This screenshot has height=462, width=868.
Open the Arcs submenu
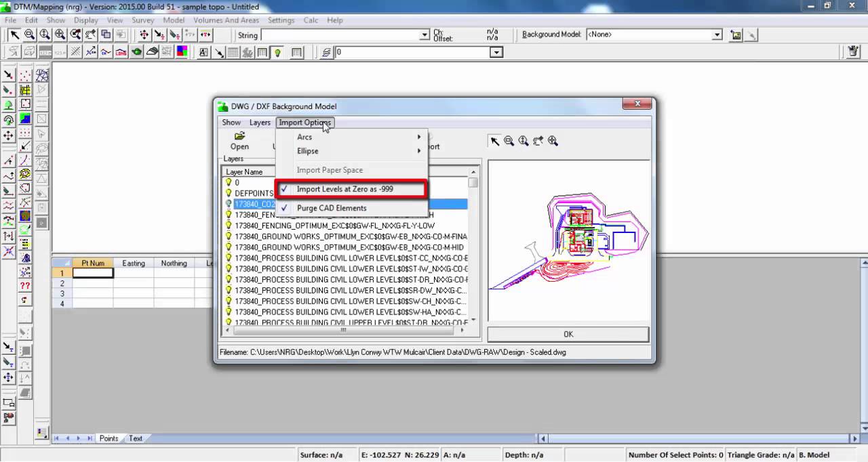pyautogui.click(x=351, y=137)
